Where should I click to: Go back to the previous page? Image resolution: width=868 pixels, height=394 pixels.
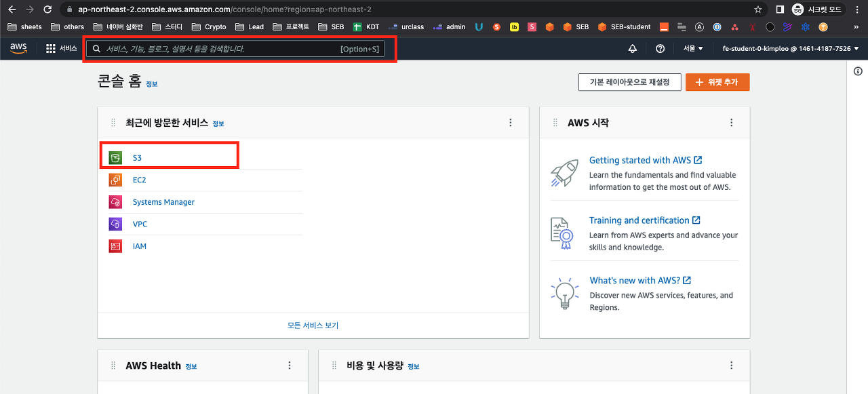point(12,9)
